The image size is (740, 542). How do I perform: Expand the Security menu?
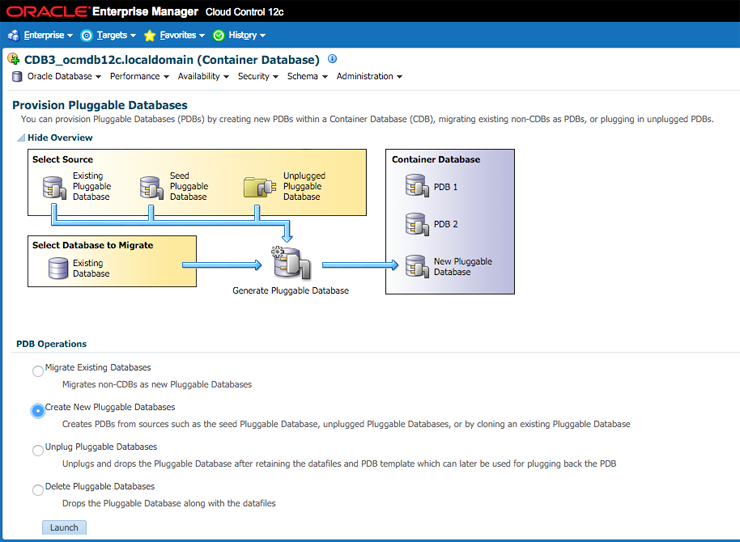258,76
